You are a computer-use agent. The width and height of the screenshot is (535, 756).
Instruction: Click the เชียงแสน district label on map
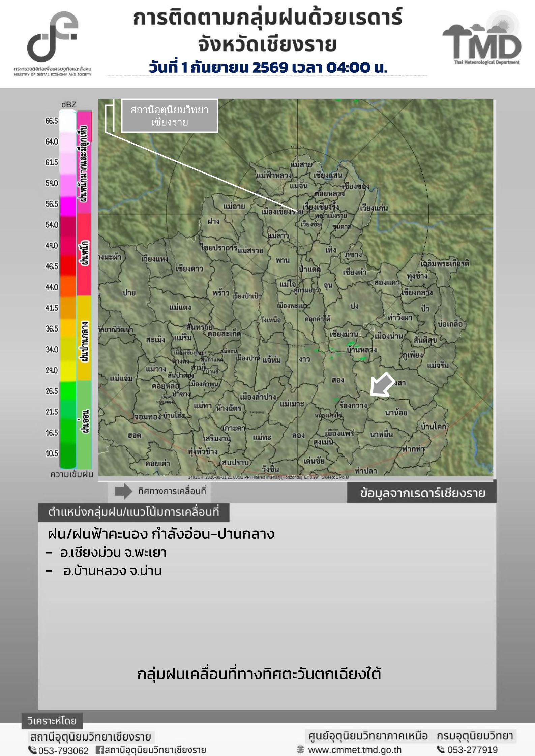point(328,175)
